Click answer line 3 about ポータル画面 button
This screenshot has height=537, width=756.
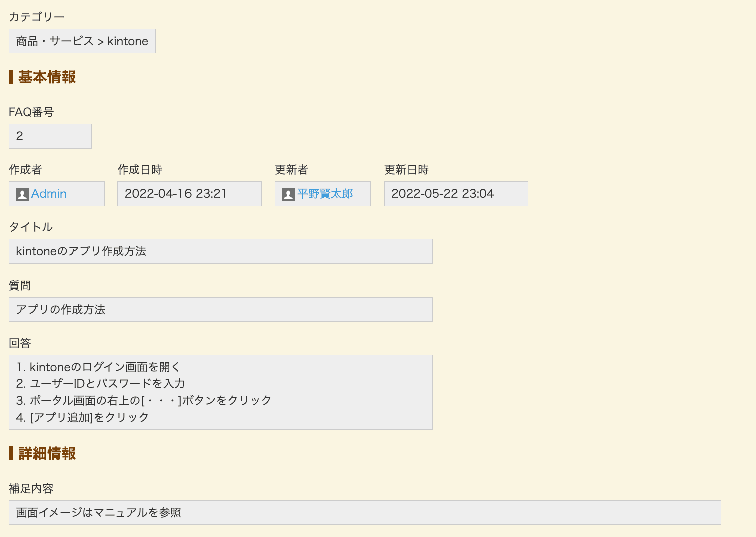tap(144, 401)
